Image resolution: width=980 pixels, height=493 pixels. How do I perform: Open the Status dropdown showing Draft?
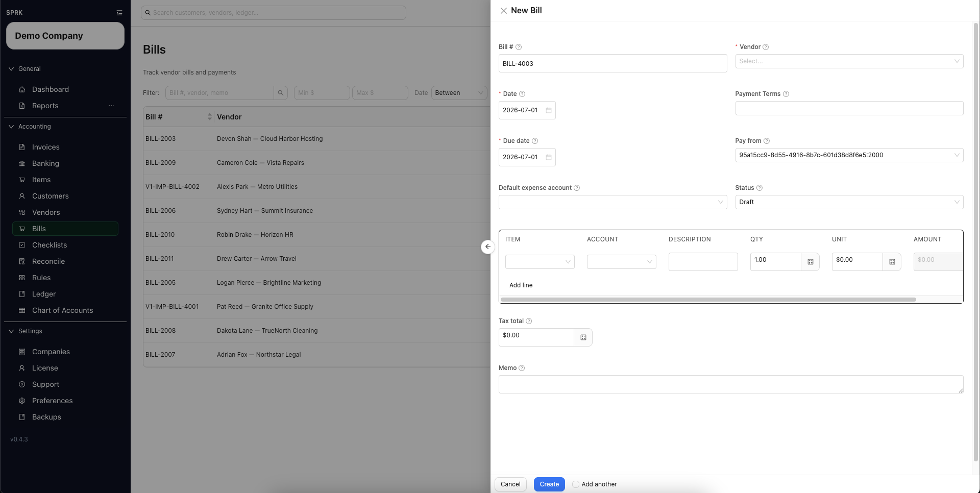(x=849, y=202)
